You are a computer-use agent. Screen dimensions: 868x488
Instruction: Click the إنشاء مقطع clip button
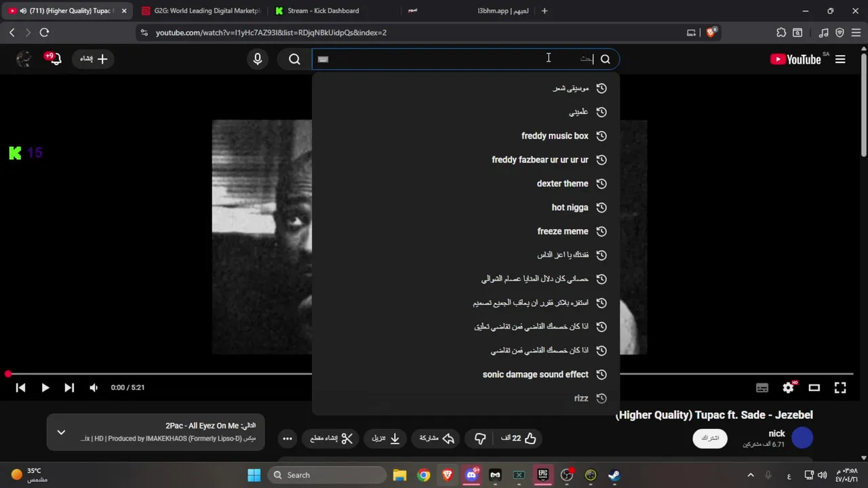[332, 439]
